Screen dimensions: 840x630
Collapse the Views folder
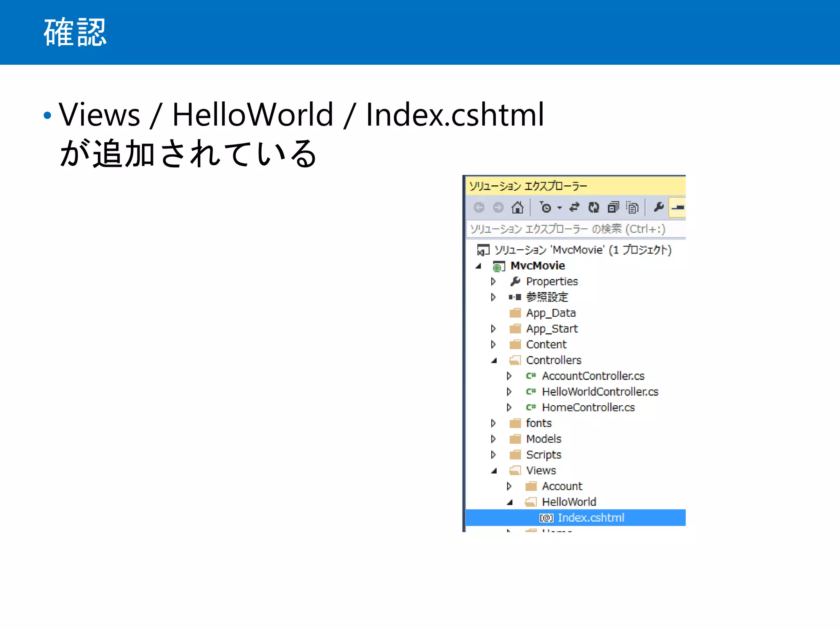click(x=494, y=471)
